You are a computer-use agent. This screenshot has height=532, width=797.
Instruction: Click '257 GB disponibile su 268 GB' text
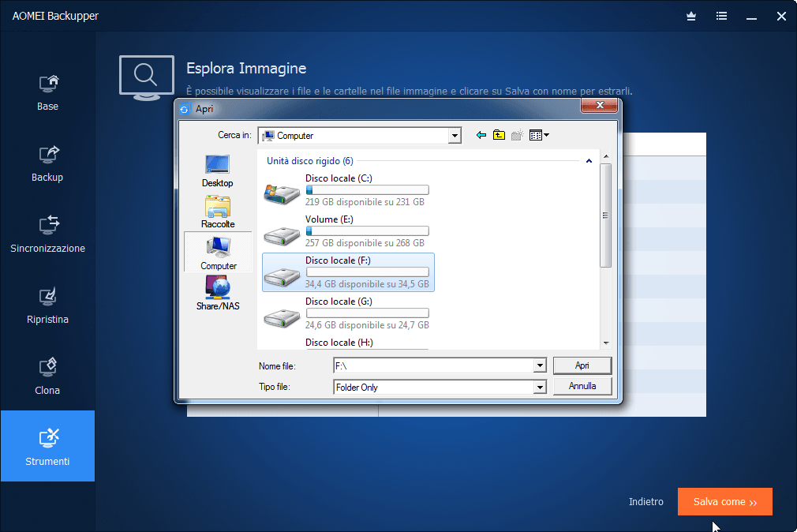point(365,243)
